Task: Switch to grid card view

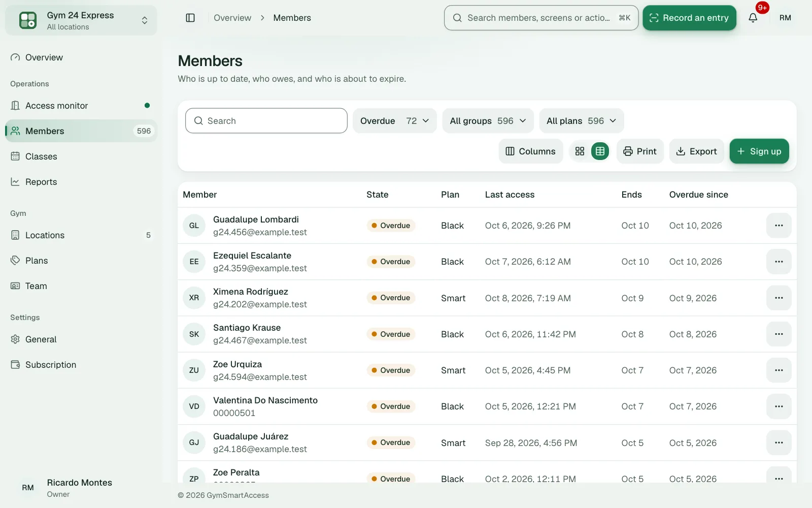Action: (x=580, y=151)
